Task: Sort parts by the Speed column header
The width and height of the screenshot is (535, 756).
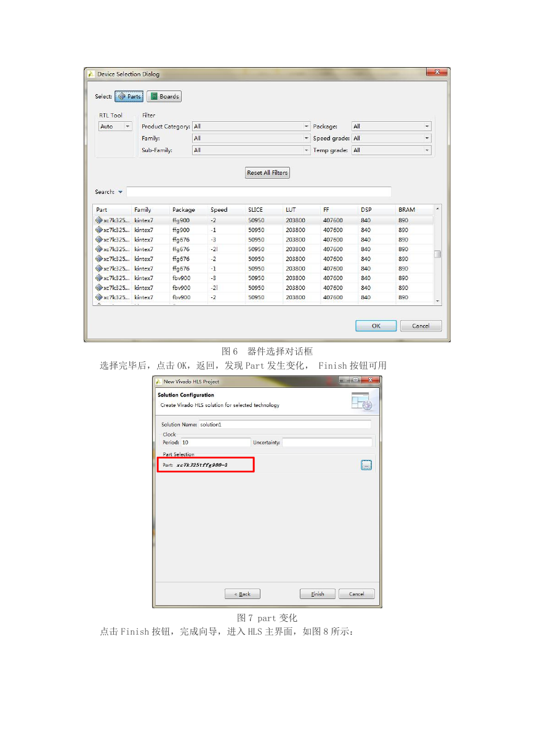Action: 227,210
